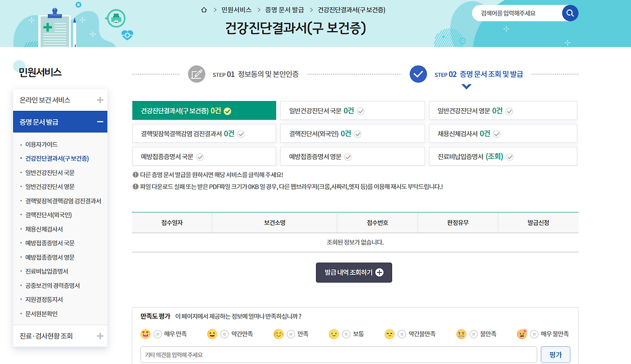Click the 보건소명 column header

[275, 223]
